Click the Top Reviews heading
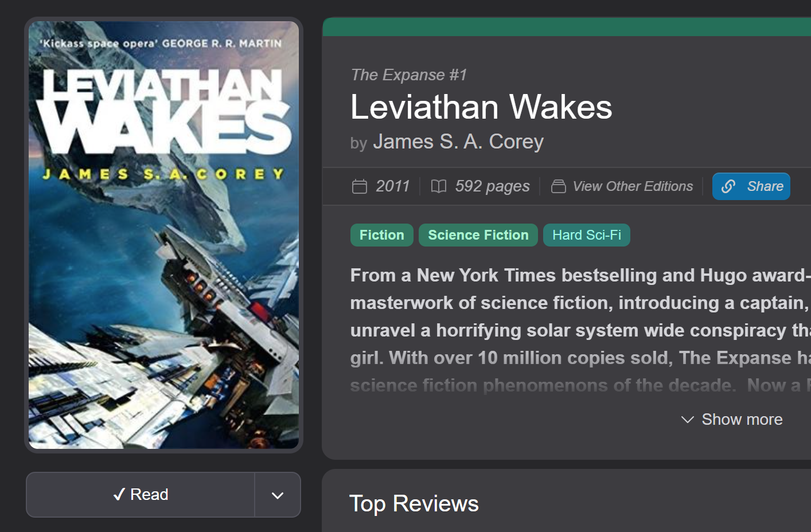The image size is (811, 532). 414,504
